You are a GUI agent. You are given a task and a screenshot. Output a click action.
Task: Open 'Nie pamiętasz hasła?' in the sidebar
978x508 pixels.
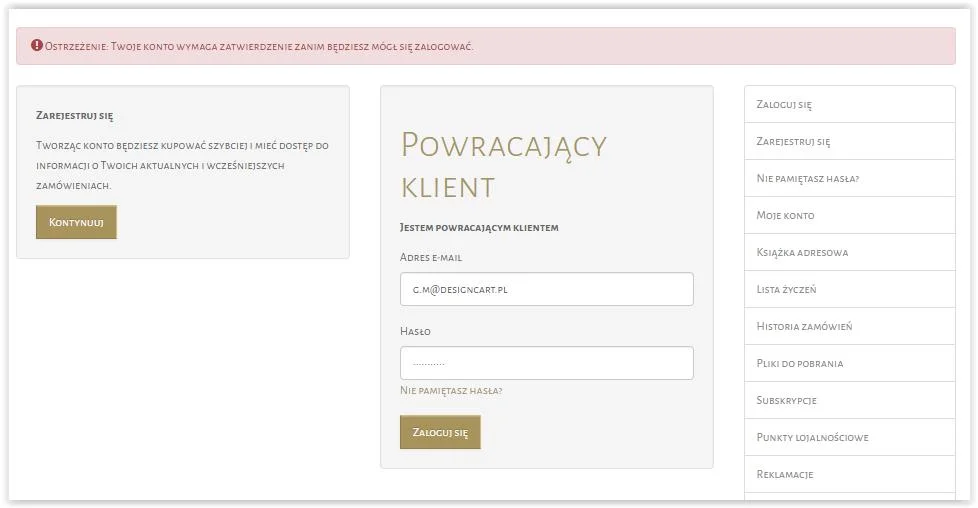807,178
